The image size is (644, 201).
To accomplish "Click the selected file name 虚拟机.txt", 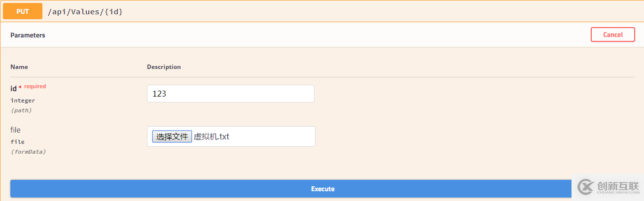I will click(212, 136).
